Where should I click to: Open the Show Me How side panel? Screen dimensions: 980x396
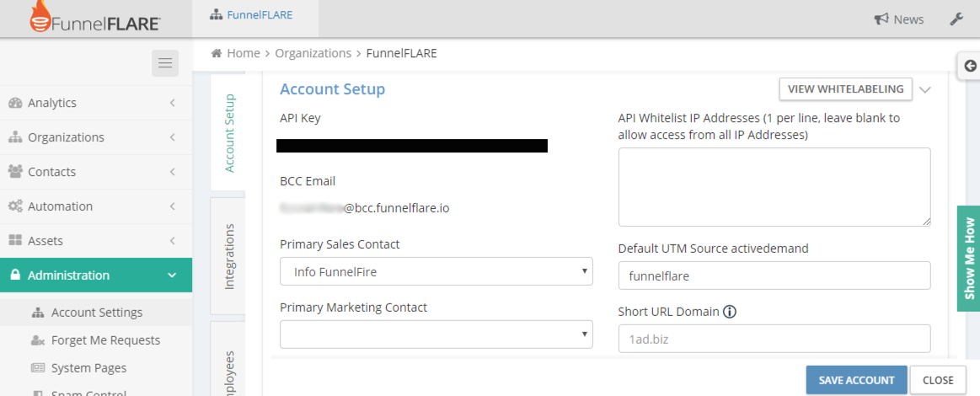(969, 259)
